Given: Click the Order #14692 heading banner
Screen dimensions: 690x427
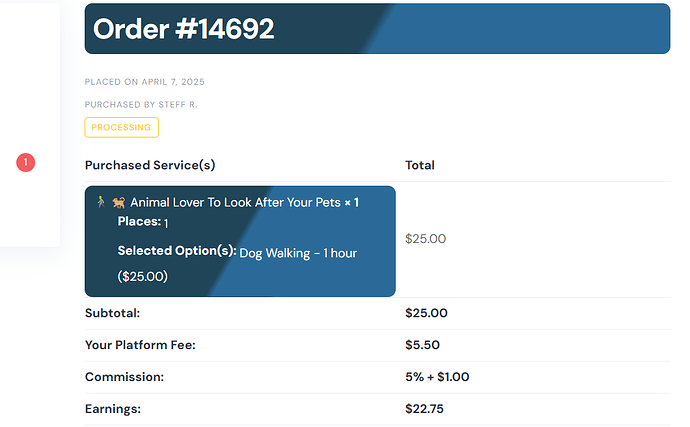Looking at the screenshot, I should [x=377, y=29].
